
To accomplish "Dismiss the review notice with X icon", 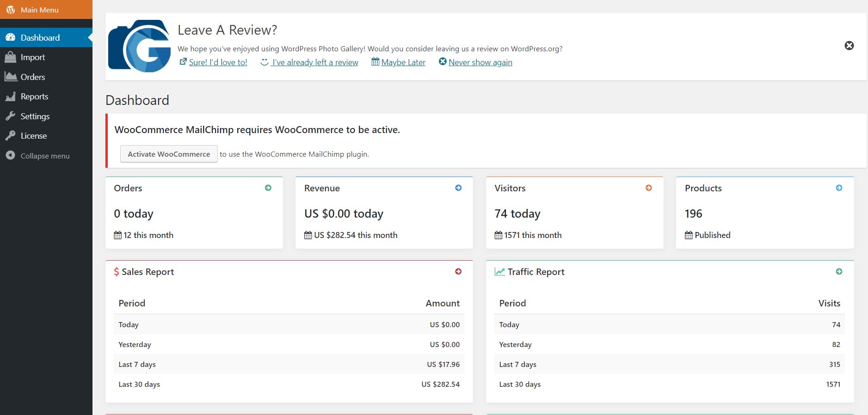I will click(x=849, y=46).
